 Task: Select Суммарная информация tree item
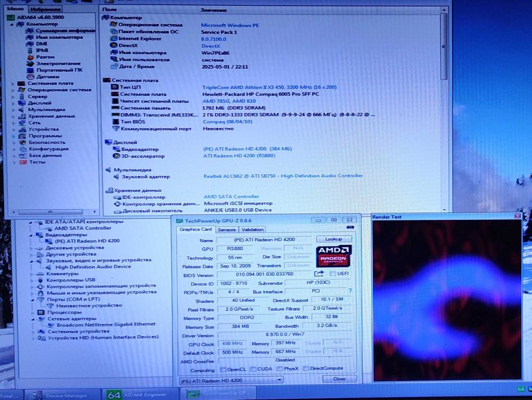(65, 30)
